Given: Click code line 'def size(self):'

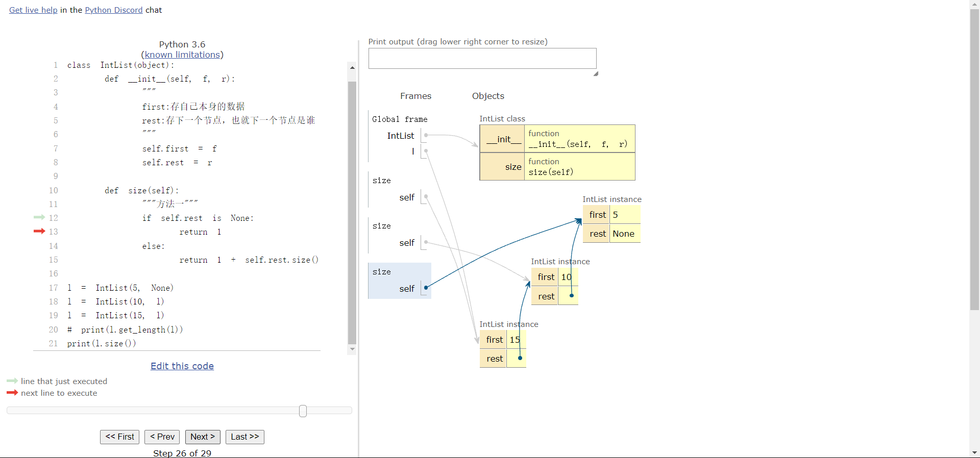Looking at the screenshot, I should [x=142, y=191].
